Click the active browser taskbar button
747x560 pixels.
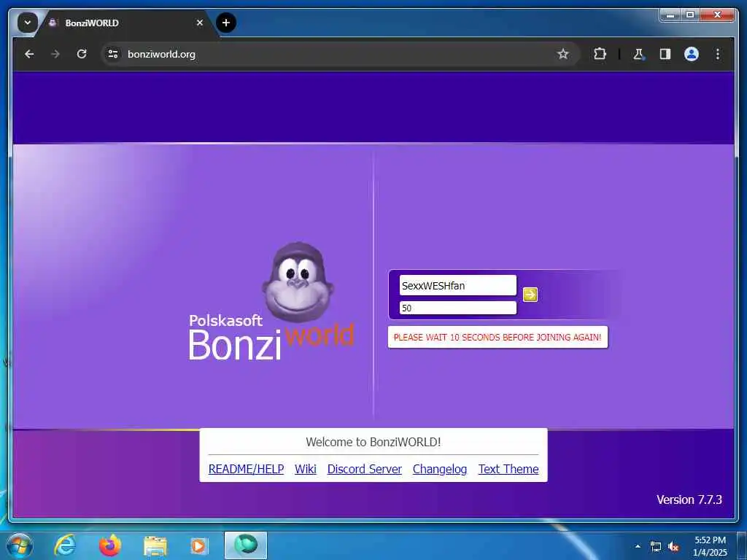(246, 545)
